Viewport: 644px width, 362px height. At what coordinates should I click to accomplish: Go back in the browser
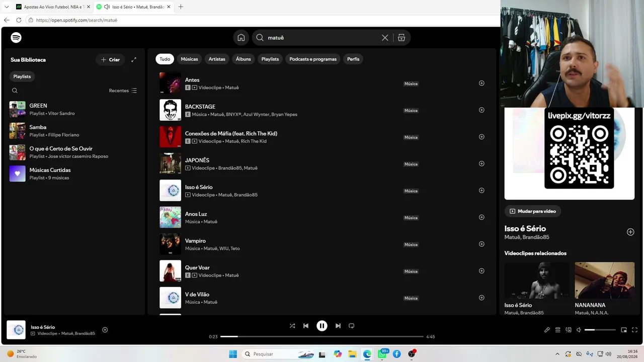pyautogui.click(x=7, y=20)
